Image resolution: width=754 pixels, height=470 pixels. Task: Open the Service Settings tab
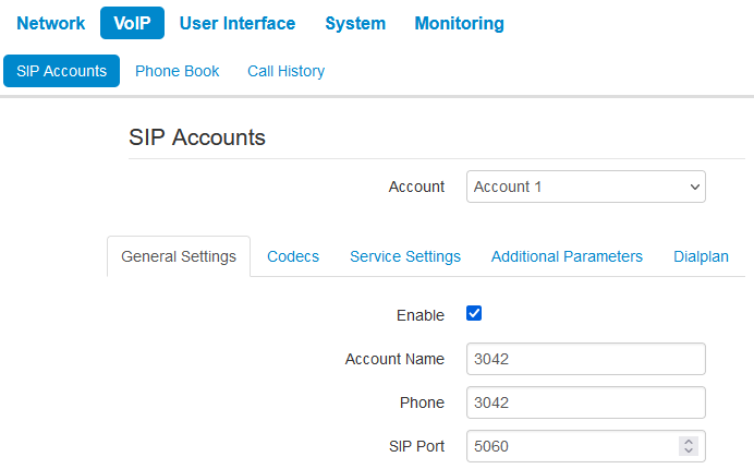405,257
